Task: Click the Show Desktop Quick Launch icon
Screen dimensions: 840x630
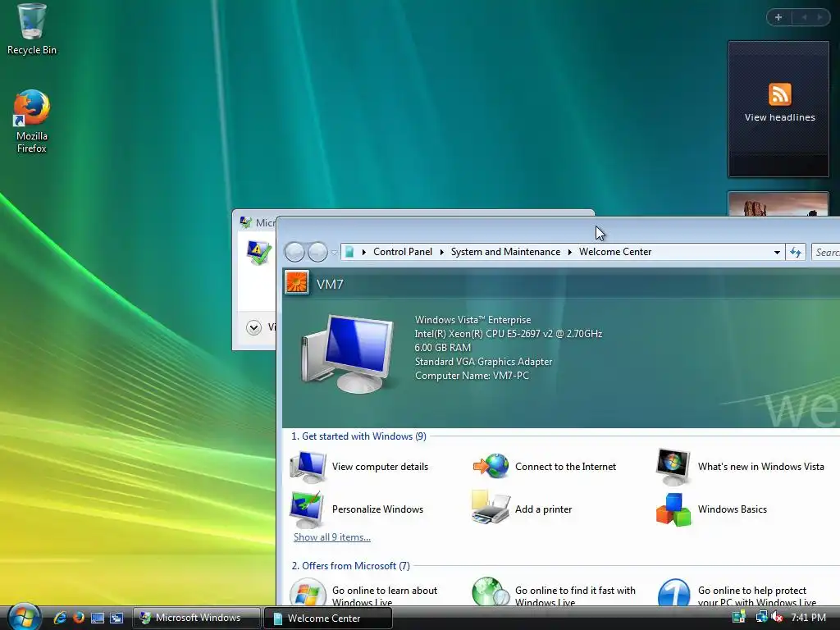Action: tap(98, 618)
